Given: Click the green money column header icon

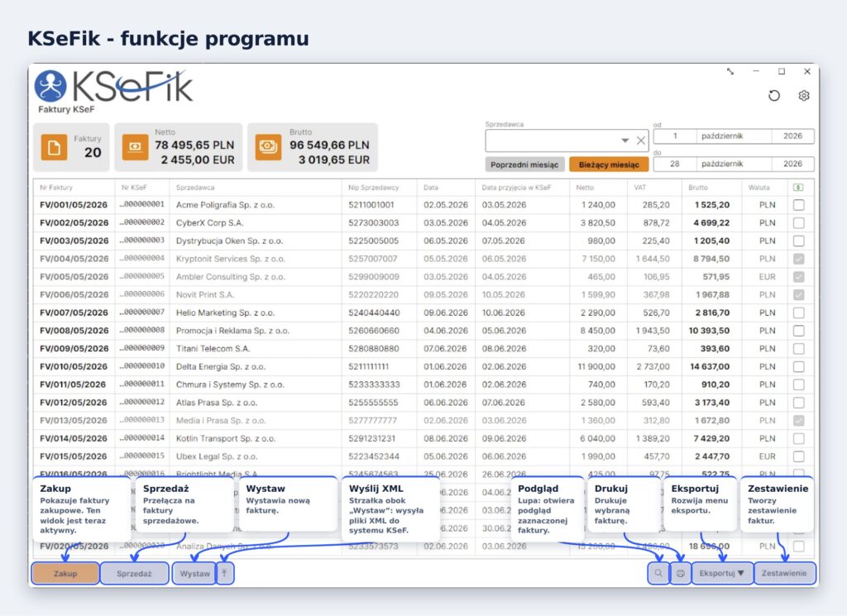Looking at the screenshot, I should (798, 188).
